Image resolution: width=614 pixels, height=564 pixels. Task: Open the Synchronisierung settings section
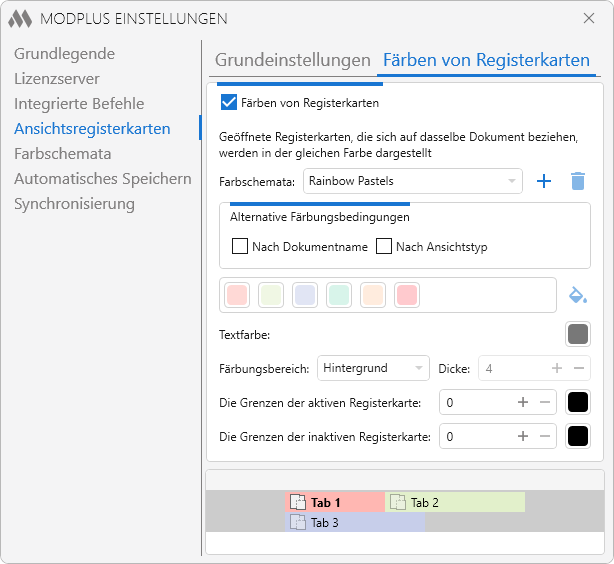74,204
